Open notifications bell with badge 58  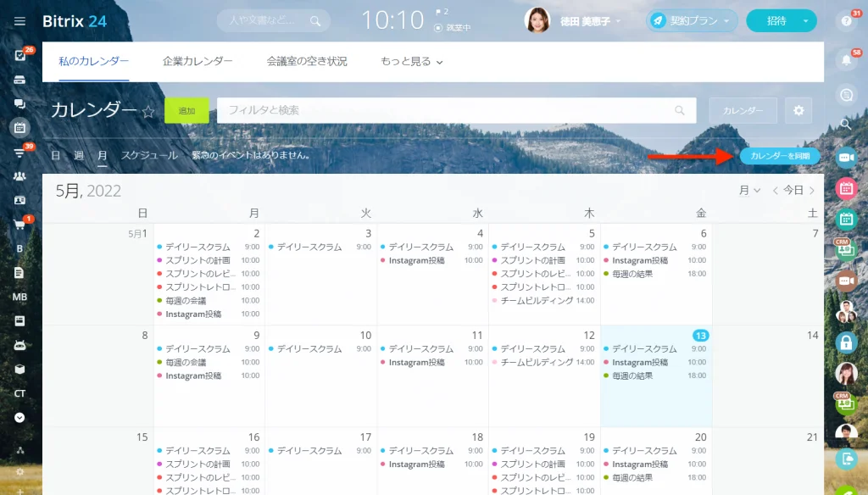(x=846, y=60)
